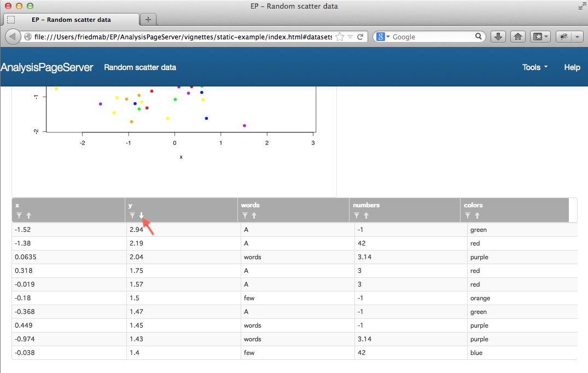Screen dimensions: 588x373
Task: Click the AnalysisPageServer brand link
Action: [47, 67]
